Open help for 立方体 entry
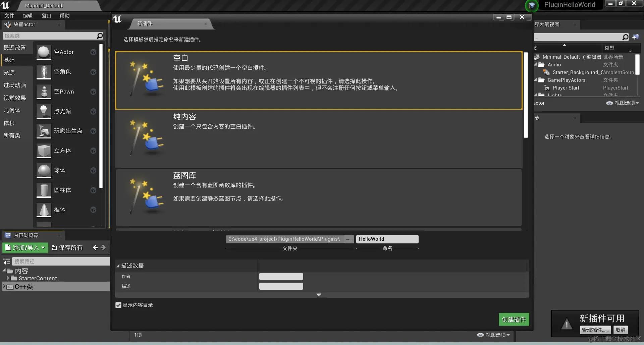Image resolution: width=644 pixels, height=345 pixels. 93,151
